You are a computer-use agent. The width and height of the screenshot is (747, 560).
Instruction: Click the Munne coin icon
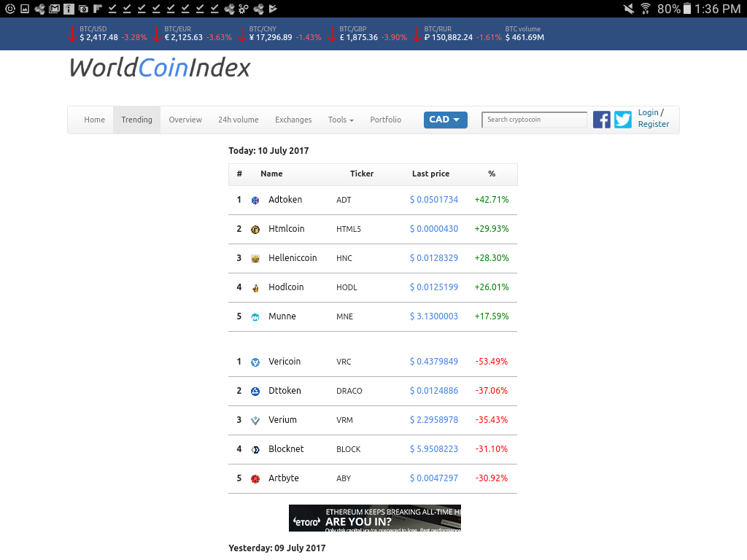tap(255, 317)
